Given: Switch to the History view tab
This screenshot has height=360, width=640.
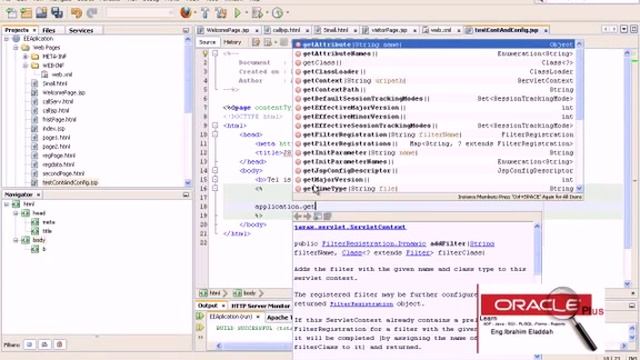Looking at the screenshot, I should [232, 42].
